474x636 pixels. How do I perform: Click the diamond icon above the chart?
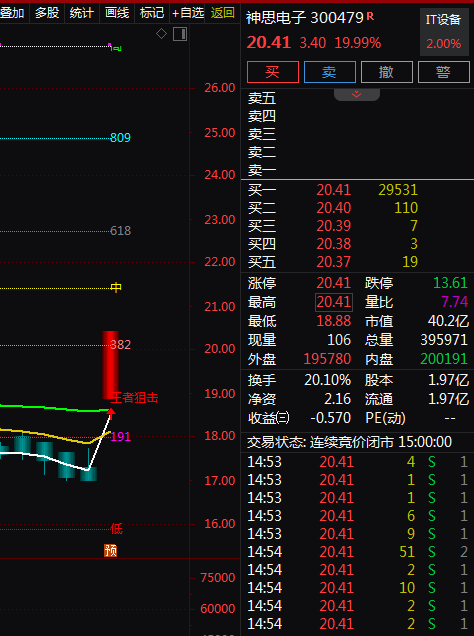[x=161, y=34]
